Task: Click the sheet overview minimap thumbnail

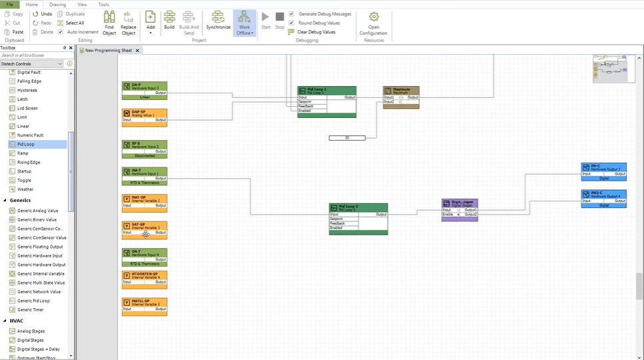Action: 611,69
